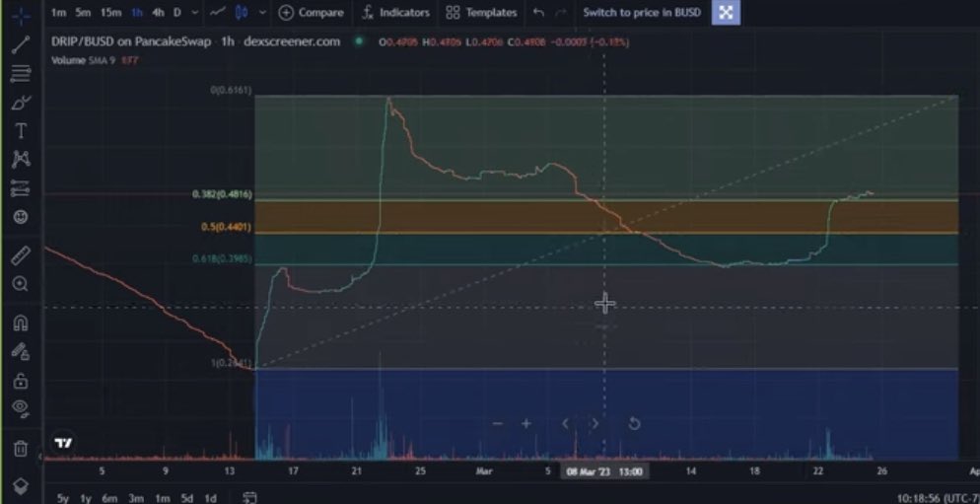Image resolution: width=980 pixels, height=504 pixels.
Task: Remove drawings with the trash icon
Action: point(21,449)
